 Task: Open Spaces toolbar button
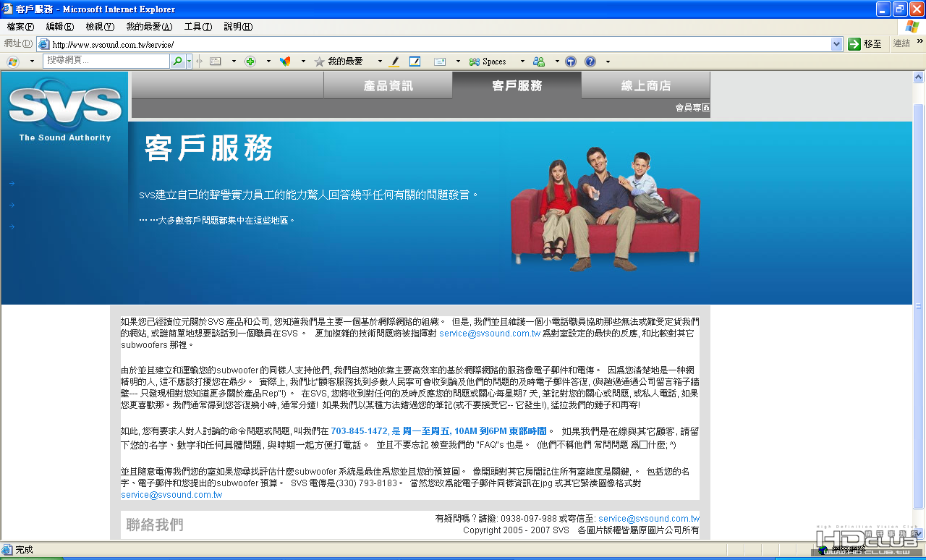click(488, 61)
